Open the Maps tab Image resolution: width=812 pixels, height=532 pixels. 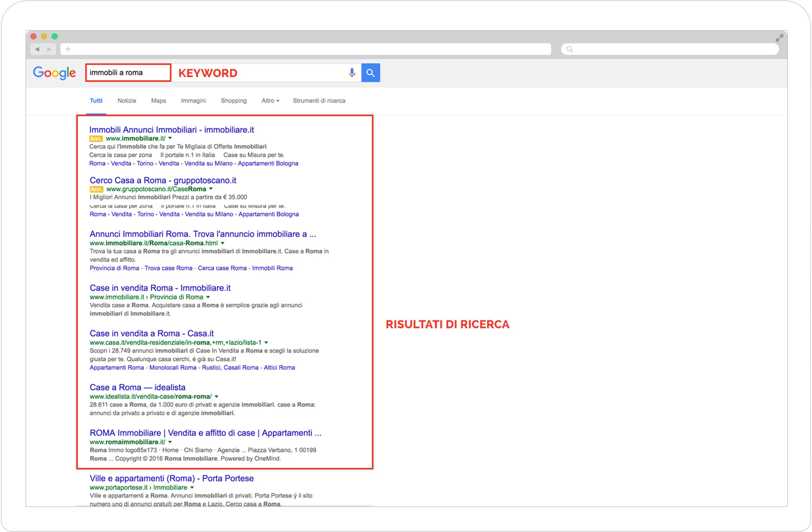pos(159,101)
